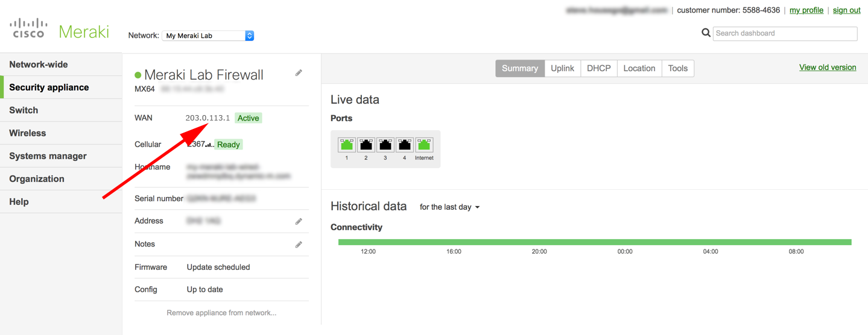Select port 1 icon in Live data

click(347, 145)
